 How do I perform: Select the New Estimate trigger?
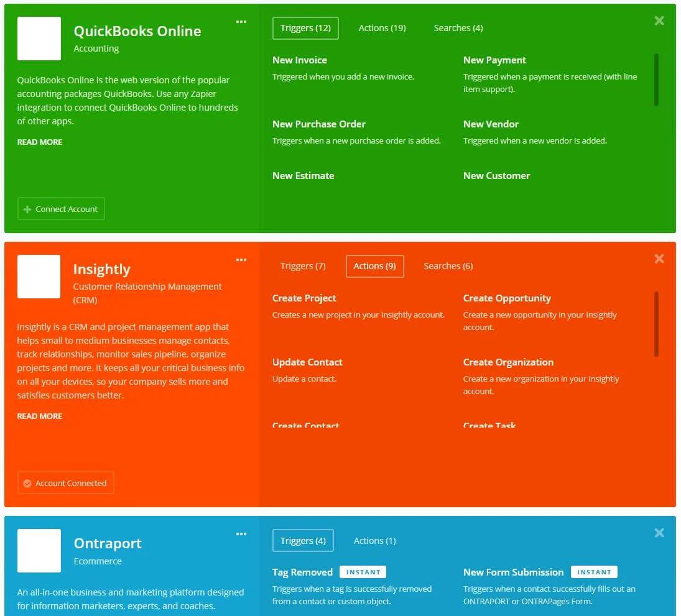pos(303,176)
